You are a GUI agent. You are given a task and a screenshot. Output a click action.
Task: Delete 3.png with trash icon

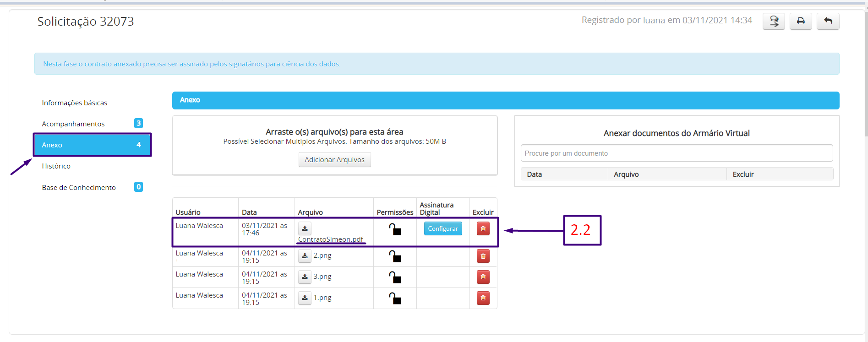[x=483, y=277]
